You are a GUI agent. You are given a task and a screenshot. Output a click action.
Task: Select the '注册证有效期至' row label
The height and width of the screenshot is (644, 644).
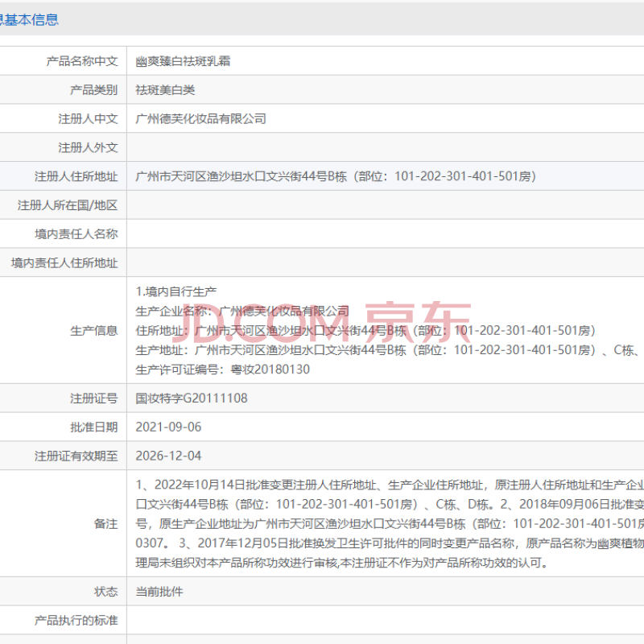pyautogui.click(x=76, y=456)
